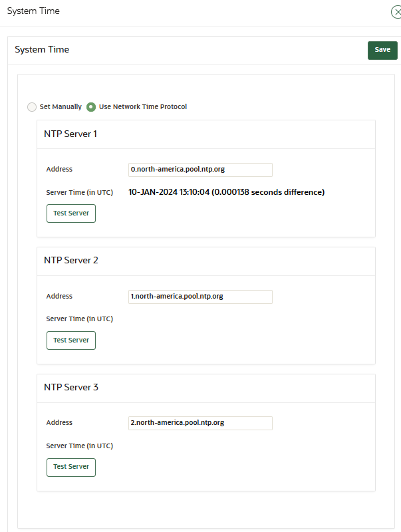Click the NTP Server 1 section title

click(71, 134)
